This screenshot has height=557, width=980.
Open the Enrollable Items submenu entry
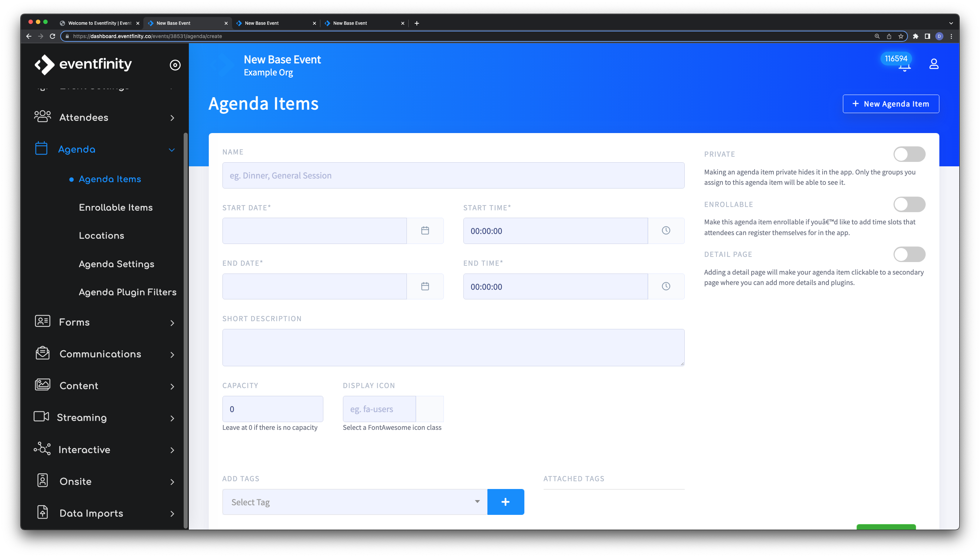point(116,207)
